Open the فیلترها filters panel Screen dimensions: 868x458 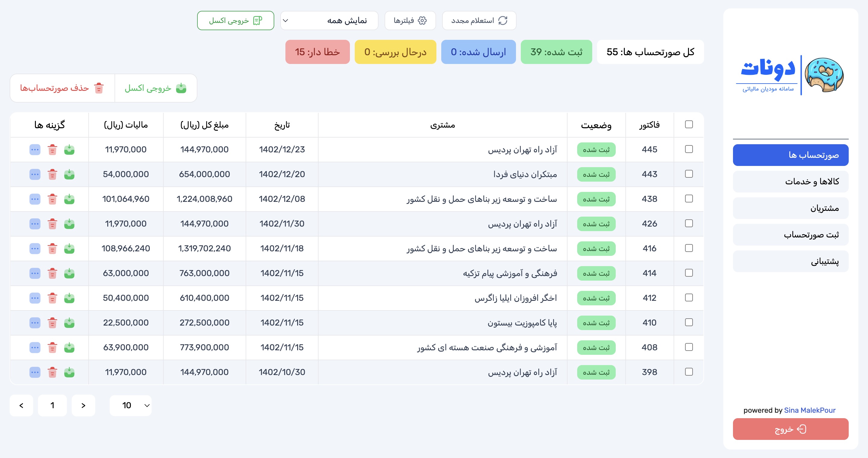pyautogui.click(x=410, y=21)
